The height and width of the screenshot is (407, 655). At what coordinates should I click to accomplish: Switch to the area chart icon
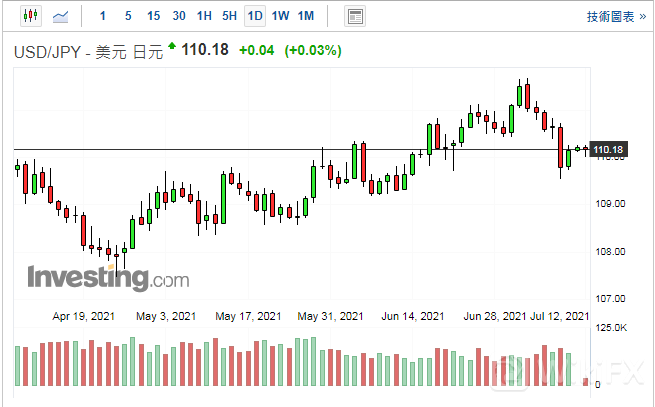(x=62, y=16)
